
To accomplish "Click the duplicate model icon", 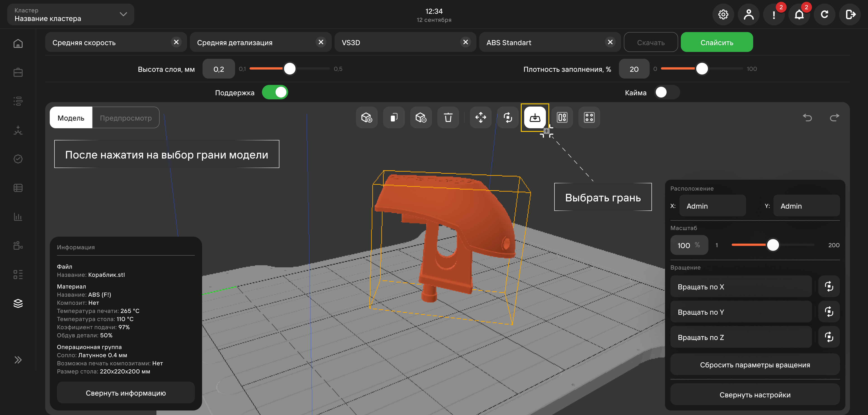I will click(x=394, y=117).
